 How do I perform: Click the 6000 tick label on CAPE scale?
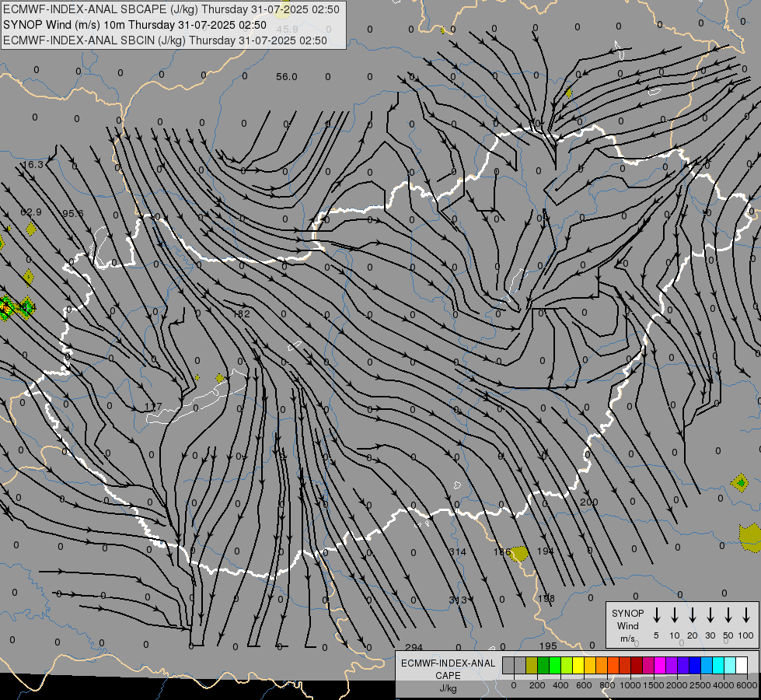click(x=747, y=685)
